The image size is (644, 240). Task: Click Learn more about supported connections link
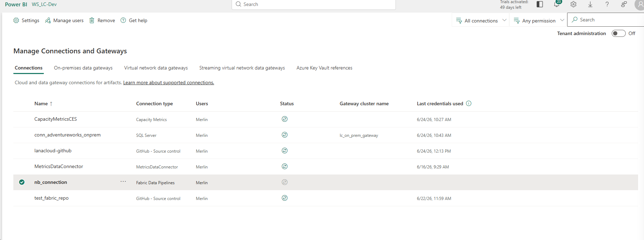point(168,82)
